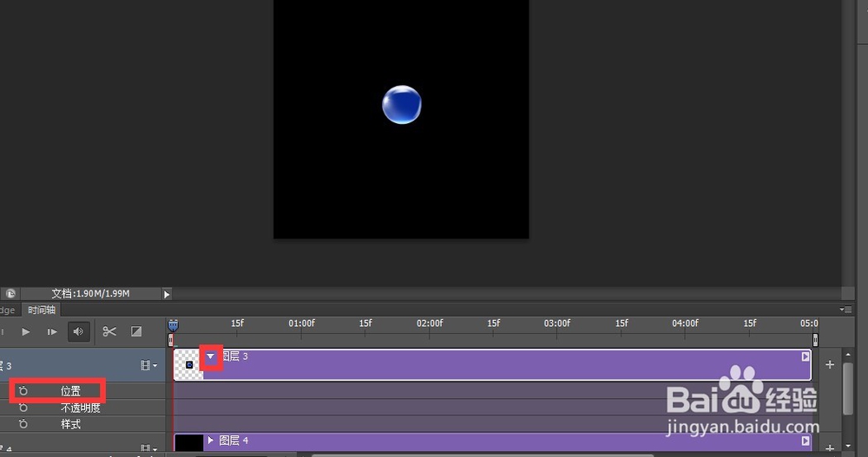The image size is (868, 457).
Task: Open status bar info arrow menu
Action: 167,294
